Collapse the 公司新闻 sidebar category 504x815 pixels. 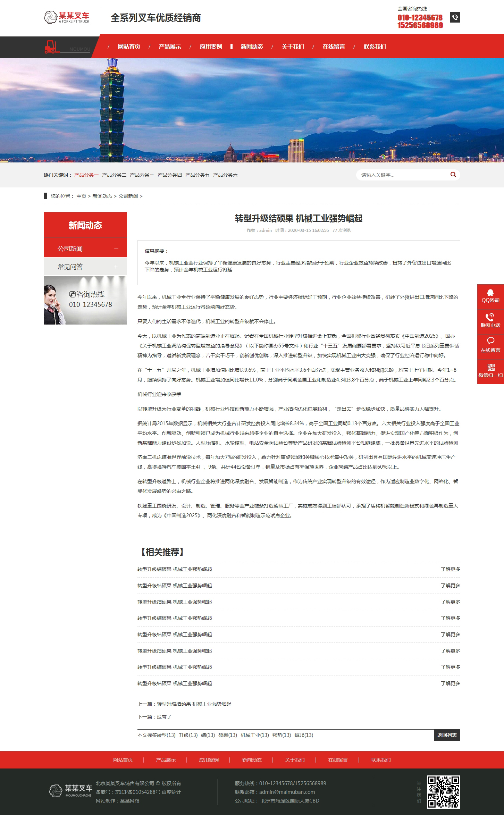(x=116, y=249)
